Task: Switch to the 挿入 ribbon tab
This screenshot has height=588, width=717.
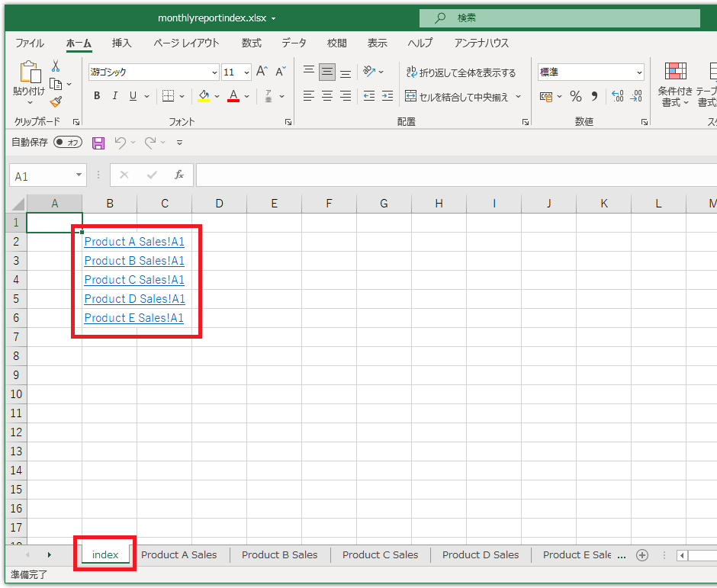Action: 121,43
